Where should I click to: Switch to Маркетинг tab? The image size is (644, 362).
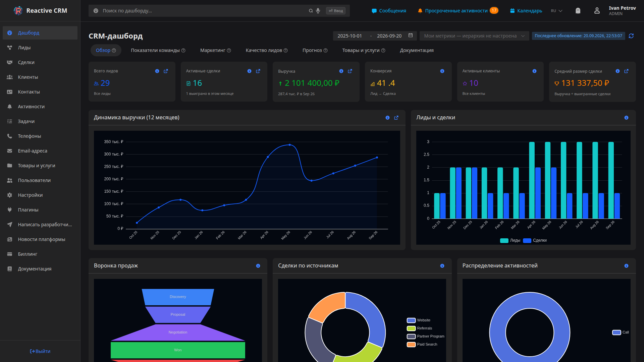[215, 50]
